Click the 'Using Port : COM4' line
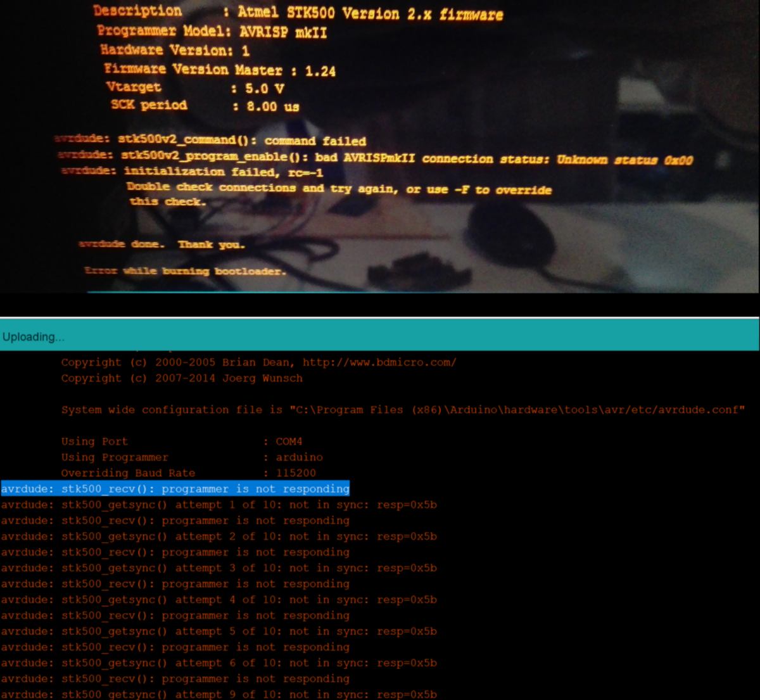 (181, 442)
